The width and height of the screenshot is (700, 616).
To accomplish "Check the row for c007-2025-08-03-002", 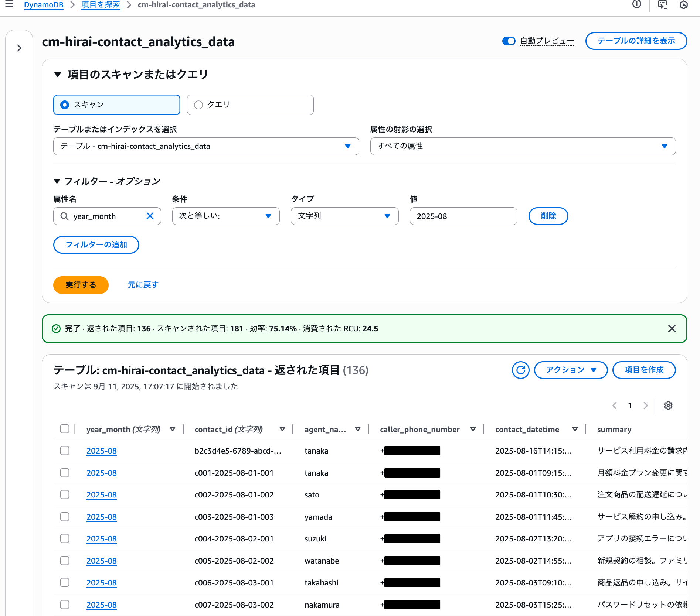I will 65,605.
